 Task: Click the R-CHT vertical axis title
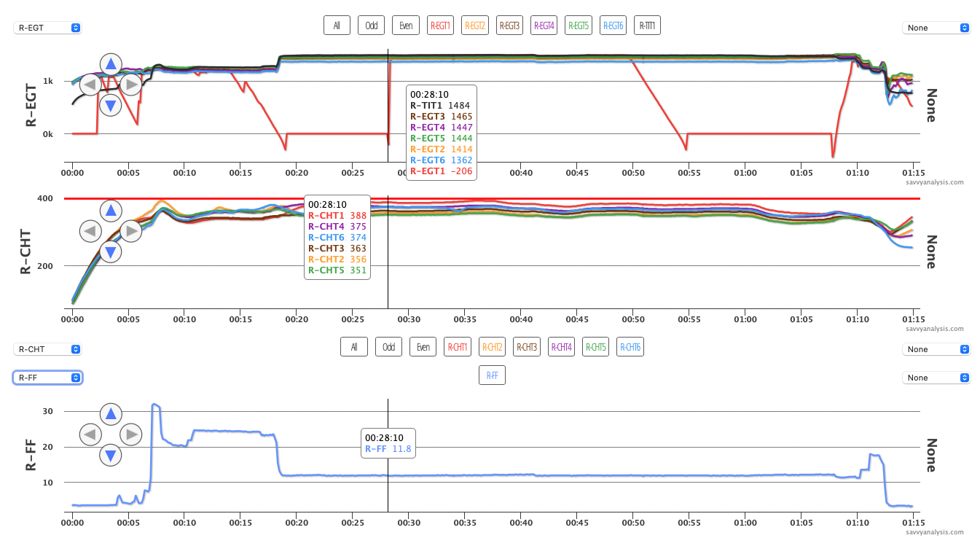[27, 252]
